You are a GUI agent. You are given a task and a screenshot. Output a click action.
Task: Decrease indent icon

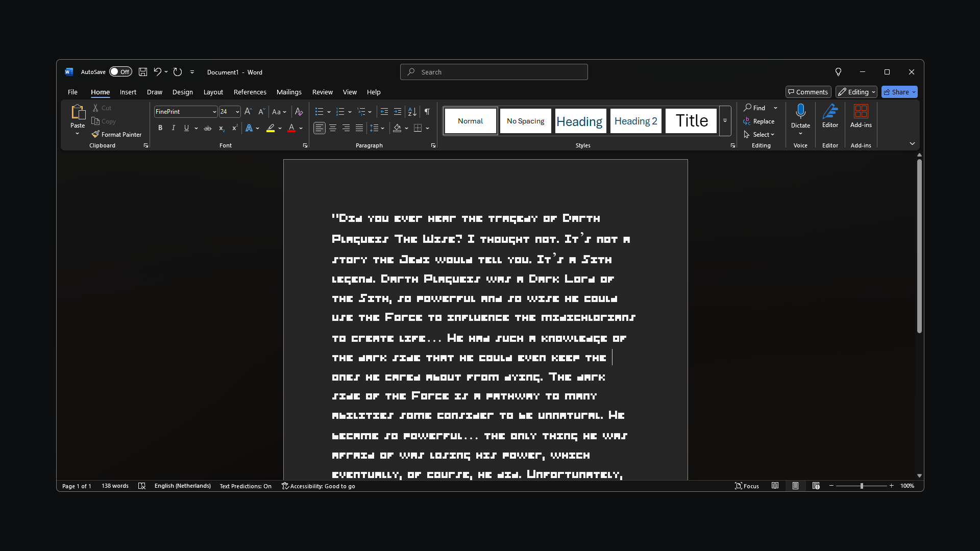[384, 112]
